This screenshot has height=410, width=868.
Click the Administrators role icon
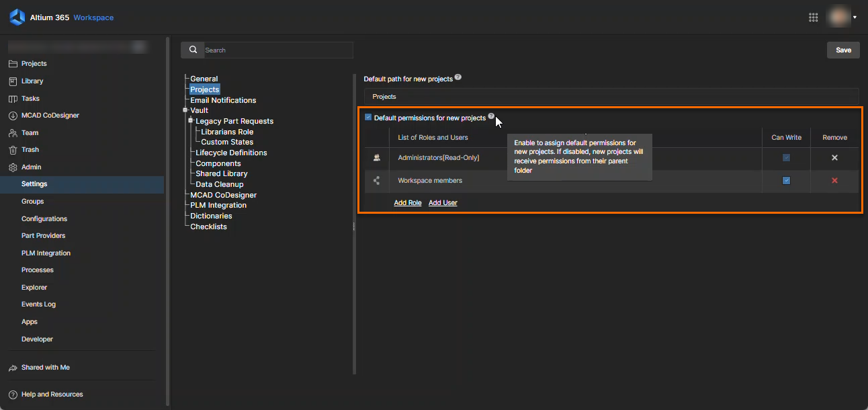(x=376, y=158)
